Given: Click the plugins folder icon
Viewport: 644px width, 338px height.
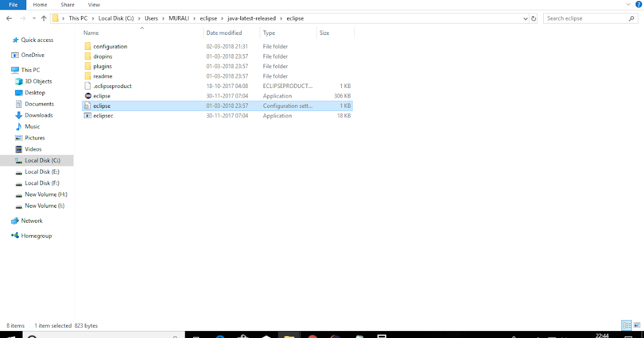Looking at the screenshot, I should point(88,67).
